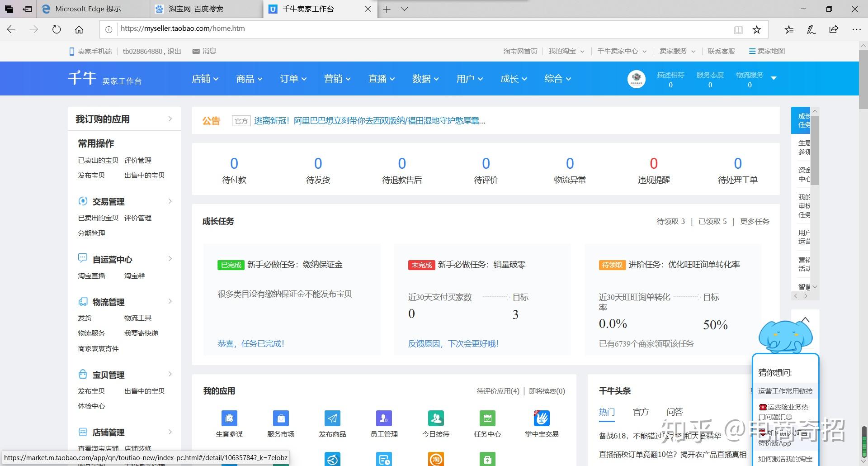Select 运营工作常用链接 suggestion in assistant

tap(785, 391)
